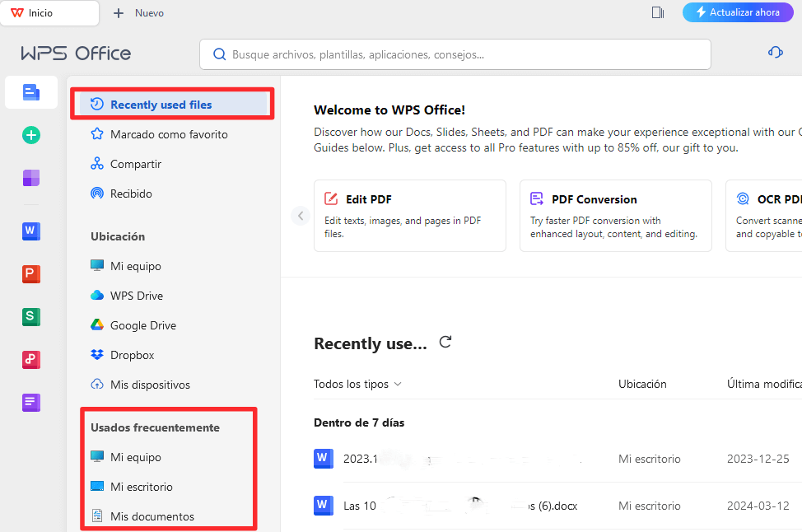Launch WPS Spreadsheets from sidebar

(31, 316)
